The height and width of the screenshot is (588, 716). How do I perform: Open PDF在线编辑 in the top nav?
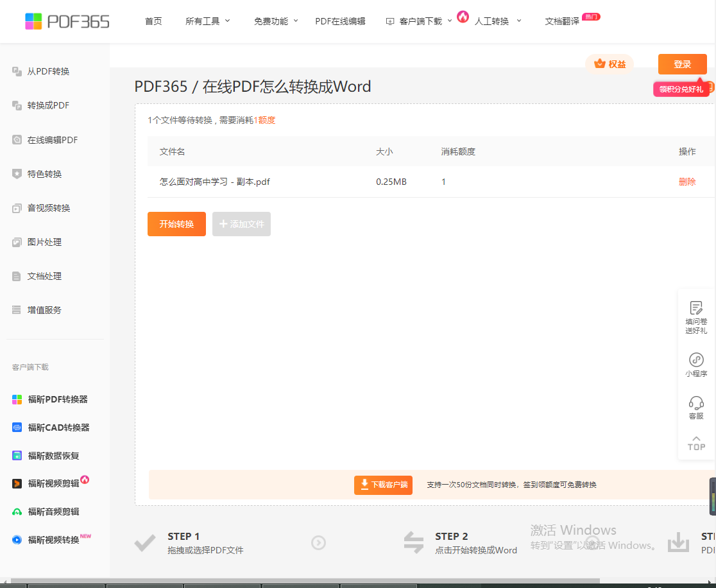point(340,21)
